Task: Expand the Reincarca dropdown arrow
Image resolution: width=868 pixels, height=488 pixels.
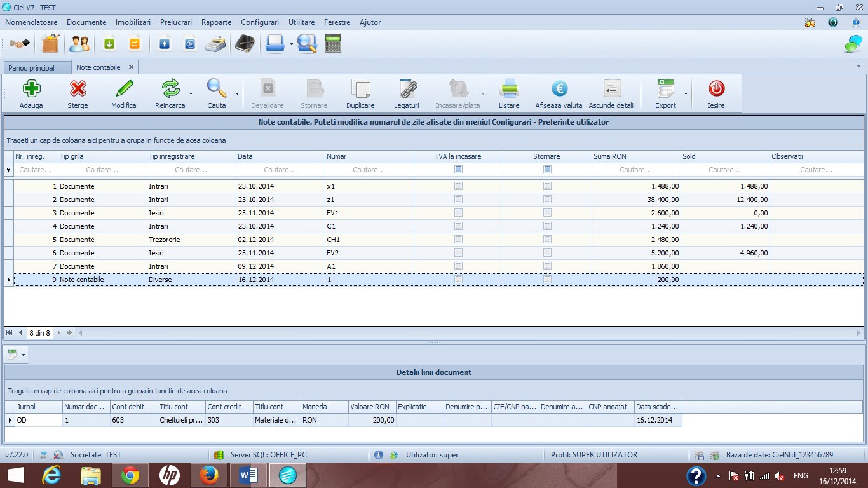Action: [191, 93]
